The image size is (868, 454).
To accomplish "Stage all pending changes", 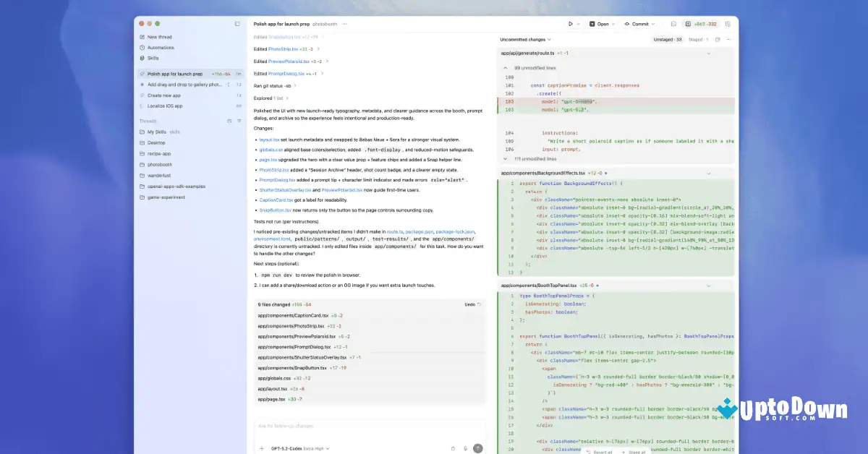I will point(637,451).
